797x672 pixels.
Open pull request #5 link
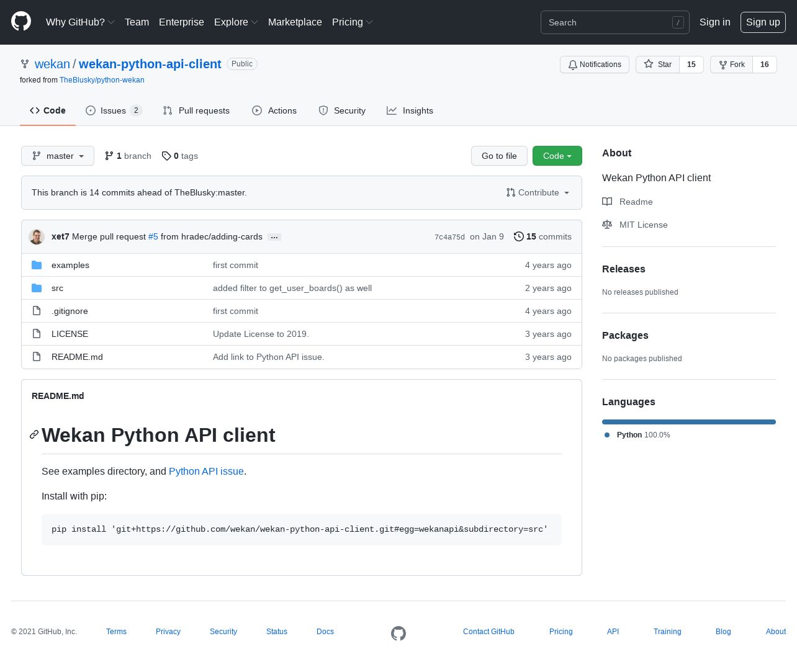point(153,236)
